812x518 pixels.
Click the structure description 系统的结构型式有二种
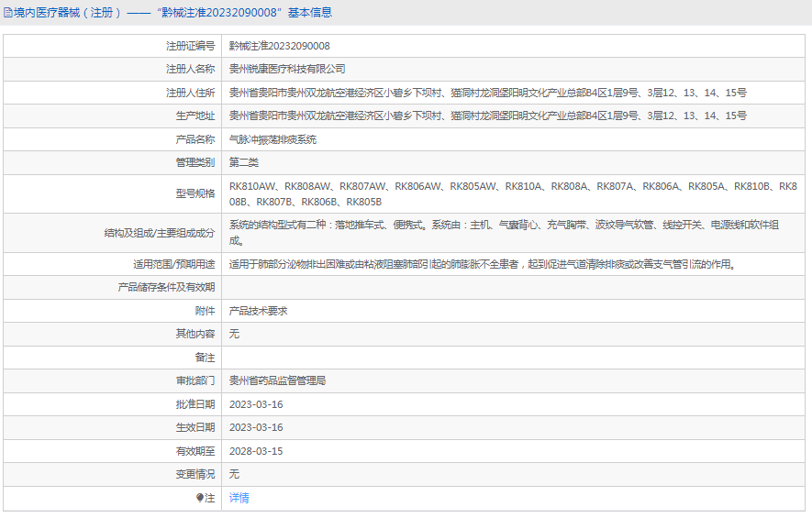point(505,233)
